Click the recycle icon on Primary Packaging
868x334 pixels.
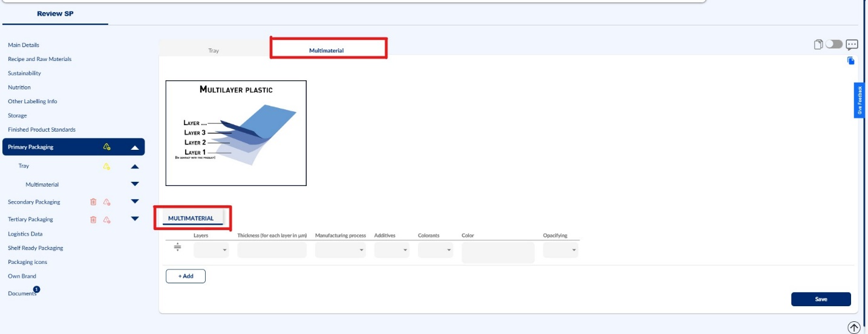106,147
